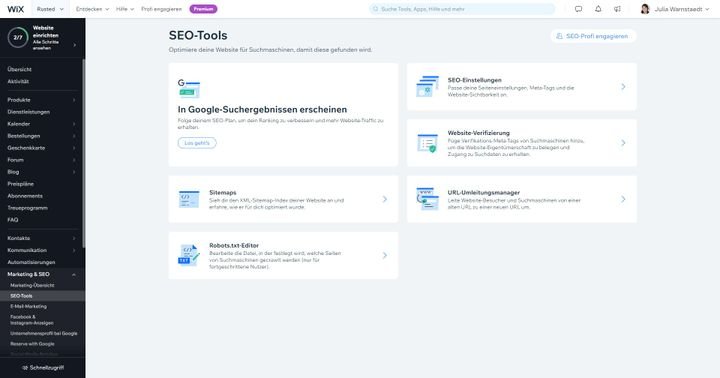Expand the Produkte sidebar section

coord(74,100)
